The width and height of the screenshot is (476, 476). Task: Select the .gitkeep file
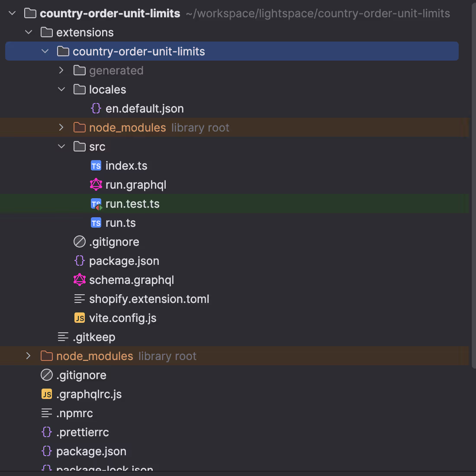pyautogui.click(x=94, y=337)
